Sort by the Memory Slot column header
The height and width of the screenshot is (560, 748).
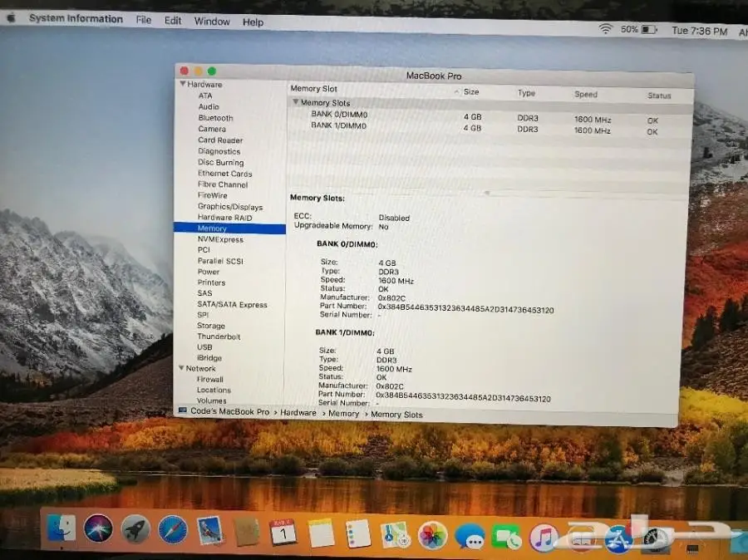click(x=313, y=89)
